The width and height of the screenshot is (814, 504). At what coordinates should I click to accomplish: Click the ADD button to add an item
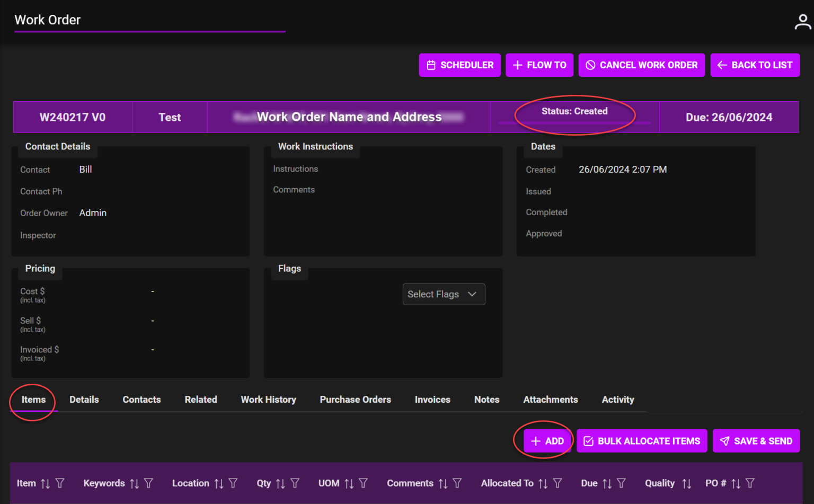(x=547, y=440)
